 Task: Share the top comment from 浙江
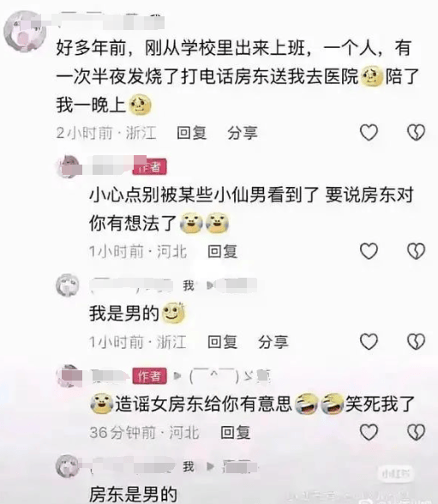coord(243,133)
